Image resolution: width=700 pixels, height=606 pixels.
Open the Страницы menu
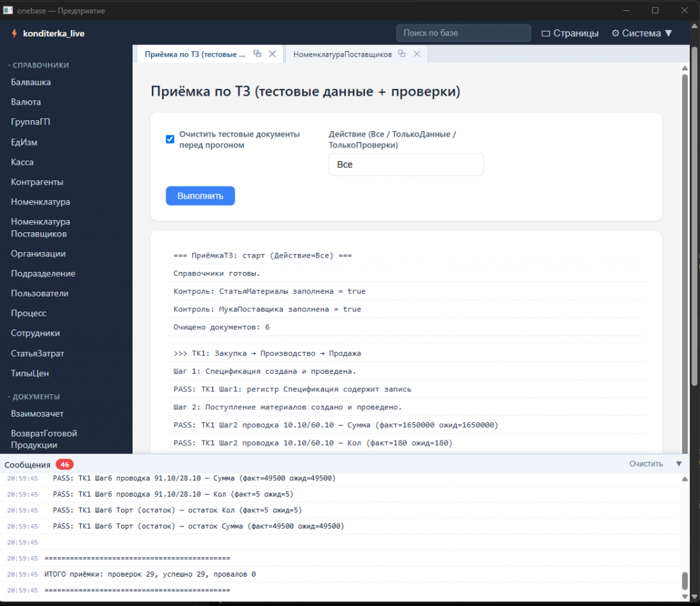point(569,33)
